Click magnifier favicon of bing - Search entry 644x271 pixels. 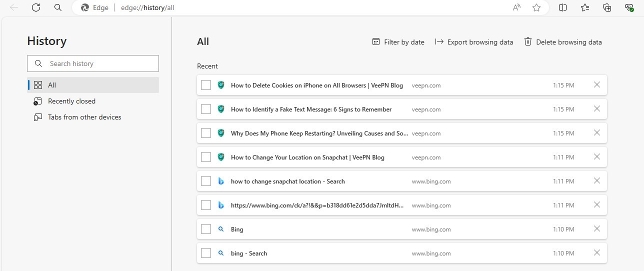point(221,253)
